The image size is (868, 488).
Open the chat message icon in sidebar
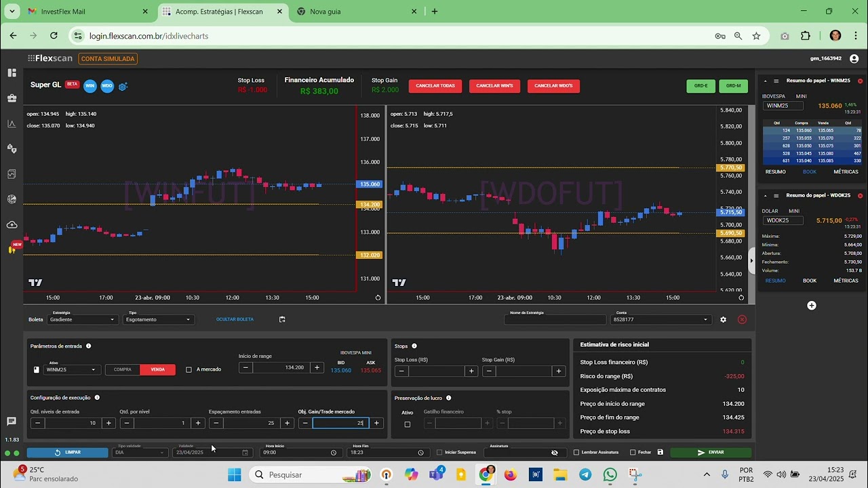[x=12, y=422]
